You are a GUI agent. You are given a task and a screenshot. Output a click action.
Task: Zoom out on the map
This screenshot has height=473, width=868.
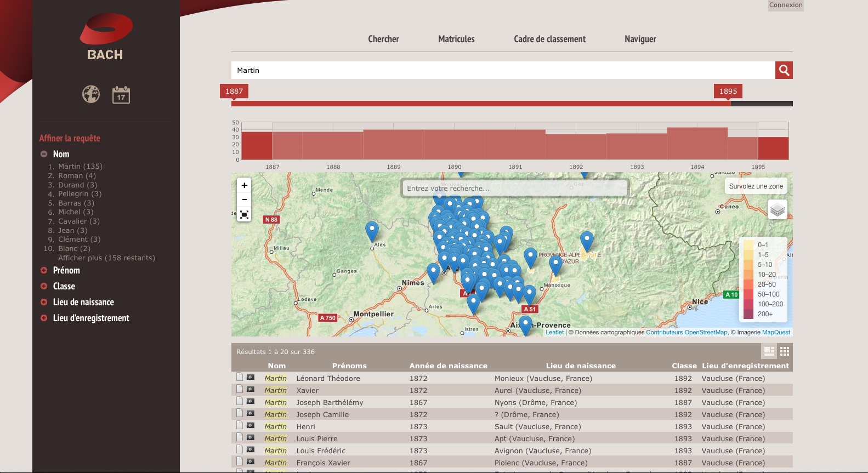click(245, 200)
